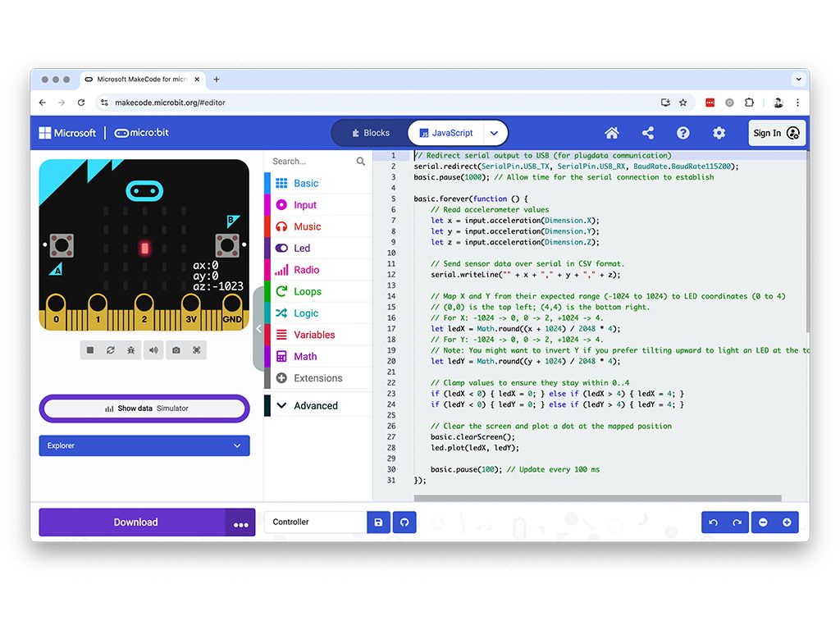Expand the Explorer file panel
Screen dimensions: 840x630
pos(144,445)
